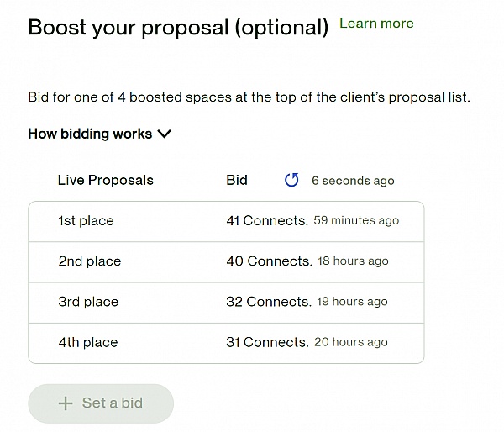504x432 pixels.
Task: Click the 20 hours ago timestamp
Action: click(352, 342)
